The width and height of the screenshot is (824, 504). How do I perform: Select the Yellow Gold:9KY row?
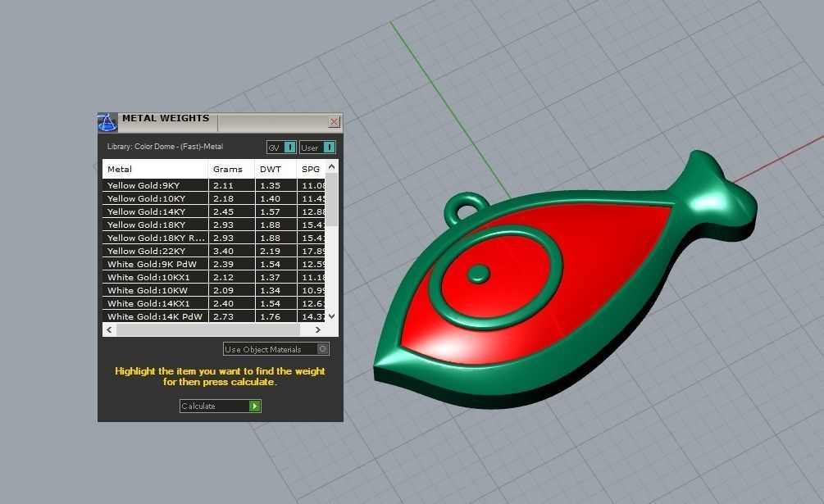click(214, 185)
